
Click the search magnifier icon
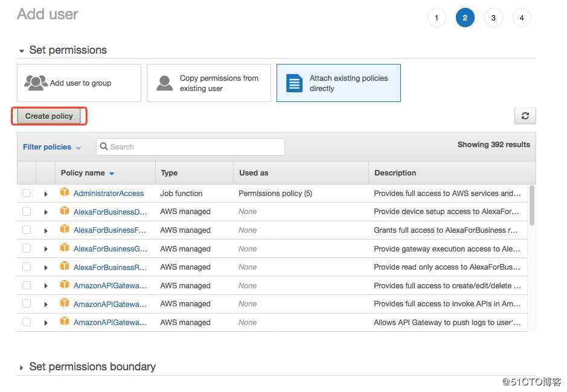104,147
